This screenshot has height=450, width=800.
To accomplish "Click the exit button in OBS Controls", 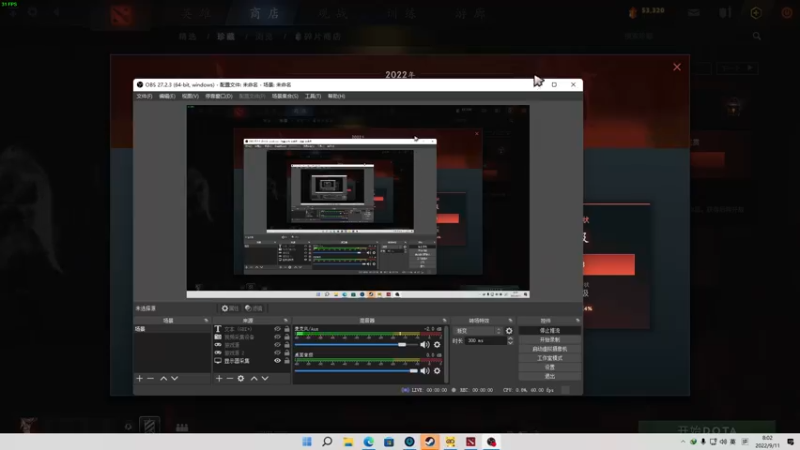I will (549, 377).
